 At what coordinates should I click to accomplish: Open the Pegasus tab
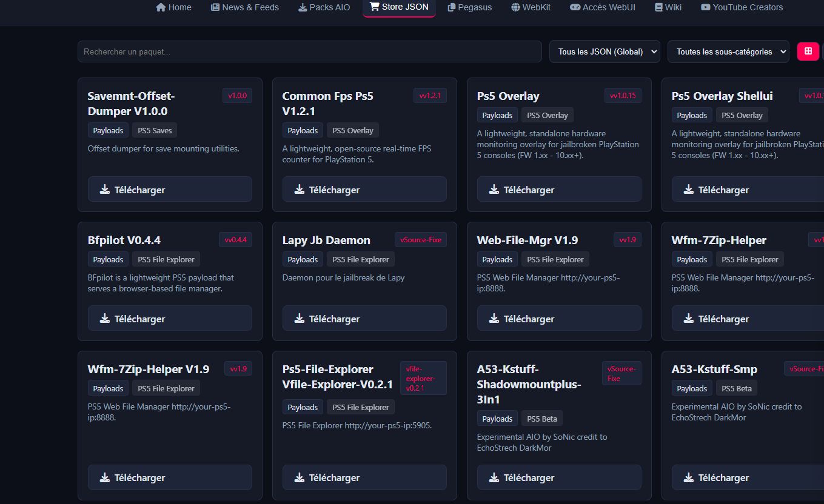pos(470,7)
